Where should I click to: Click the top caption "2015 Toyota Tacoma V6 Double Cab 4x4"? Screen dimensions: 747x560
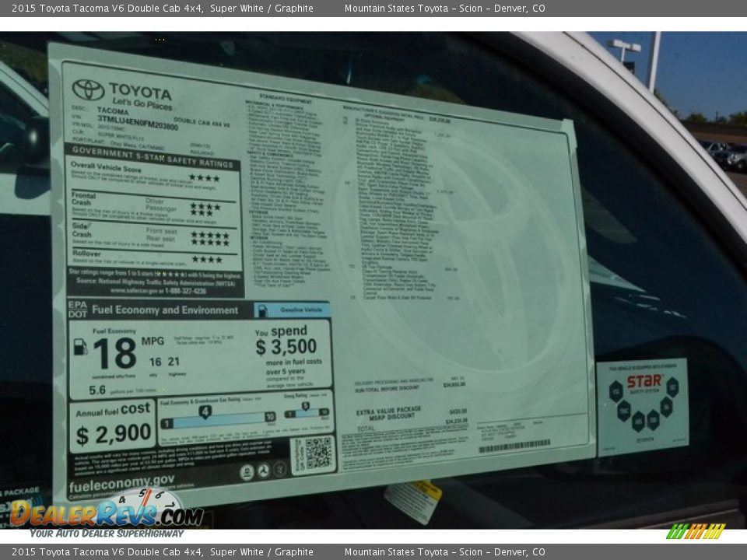coord(107,9)
